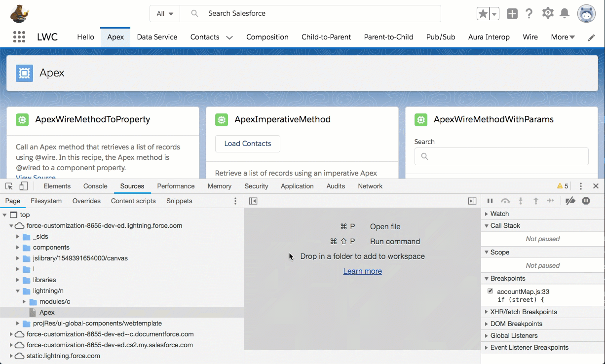605x364 pixels.
Task: Hide the debugger pane icon
Action: [472, 201]
